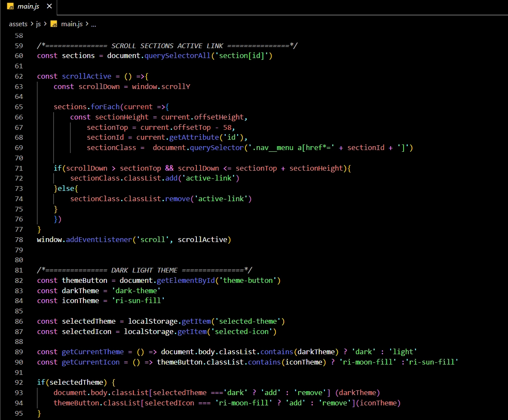Click 'selectedTheme' declaration on line 86
This screenshot has height=420, width=508.
[x=89, y=322]
